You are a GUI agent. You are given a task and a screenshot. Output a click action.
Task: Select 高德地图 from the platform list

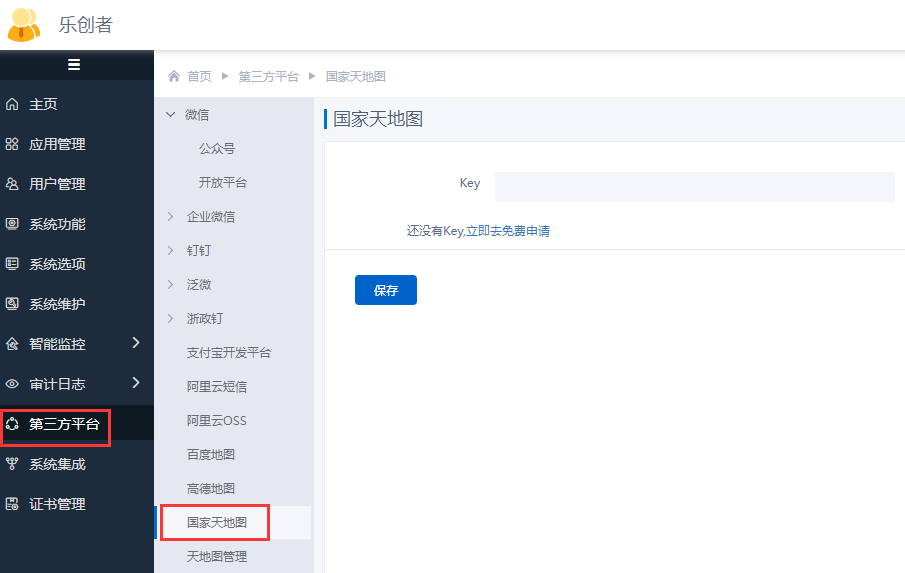(211, 489)
